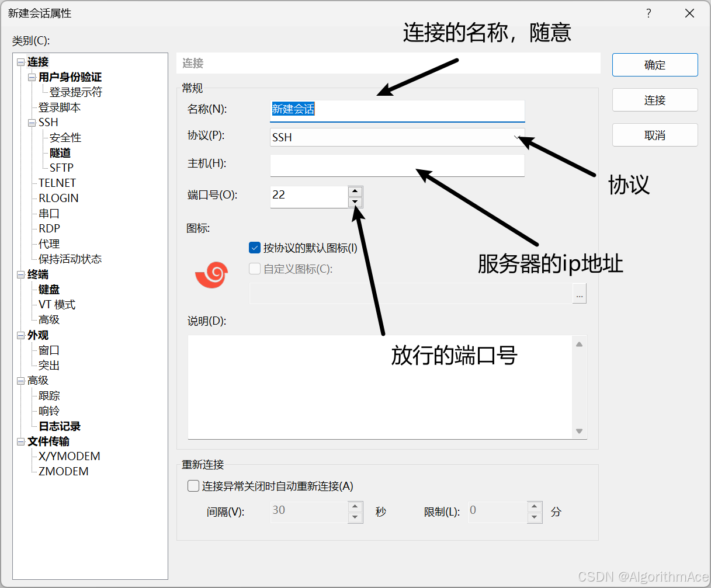Decrease the 限制 limit value
Image resolution: width=711 pixels, height=588 pixels.
(535, 518)
